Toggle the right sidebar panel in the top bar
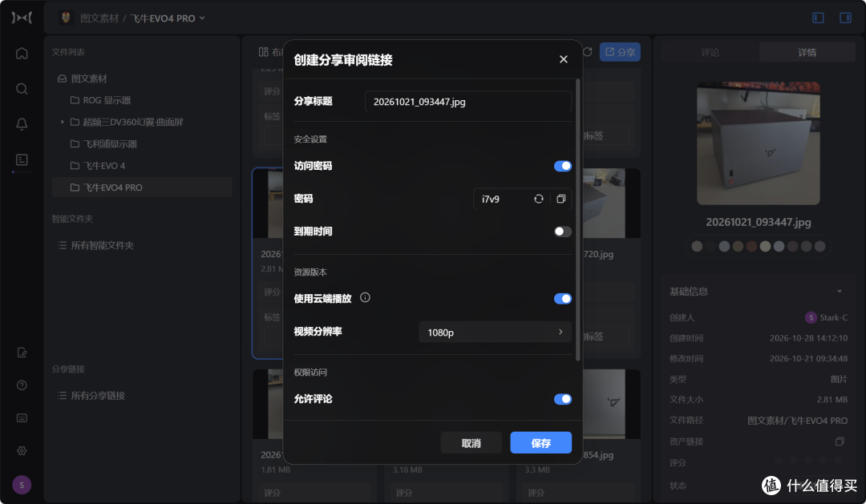The width and height of the screenshot is (866, 504). [x=845, y=18]
